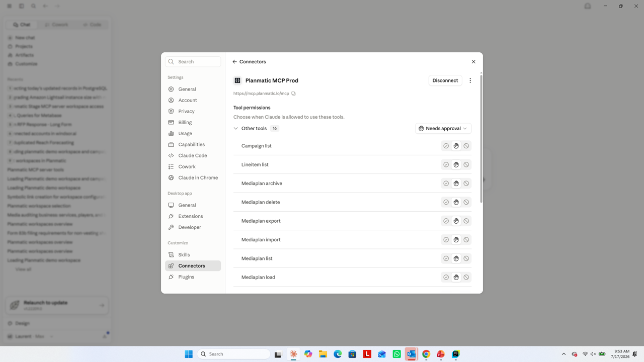Select needs-approval hand for Mediaplan delete
The width and height of the screenshot is (644, 362).
456,202
